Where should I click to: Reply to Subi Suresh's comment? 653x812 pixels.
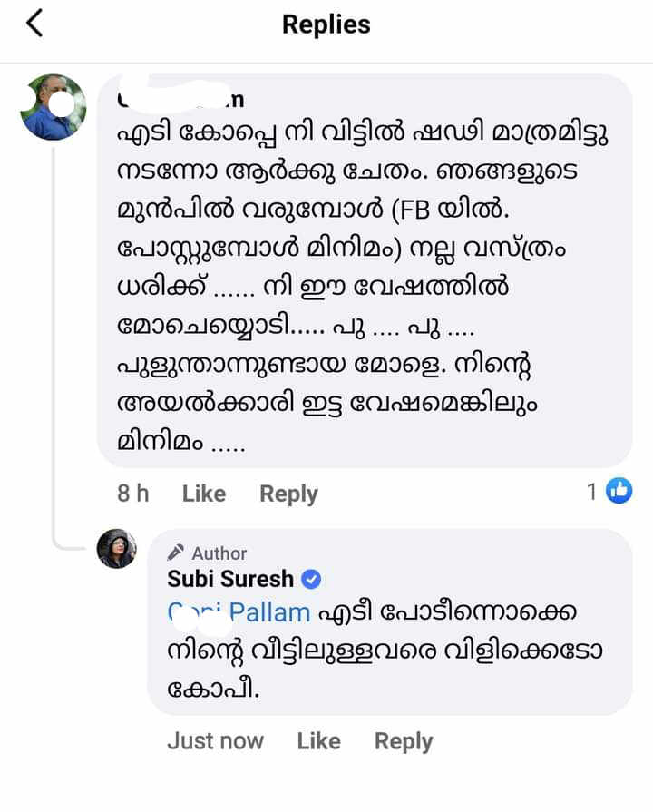coord(404,741)
